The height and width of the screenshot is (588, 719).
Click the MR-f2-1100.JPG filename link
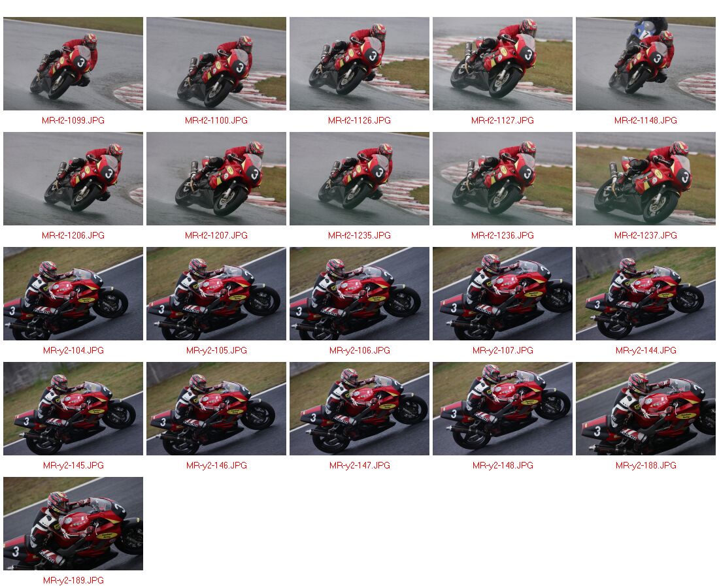[216, 120]
